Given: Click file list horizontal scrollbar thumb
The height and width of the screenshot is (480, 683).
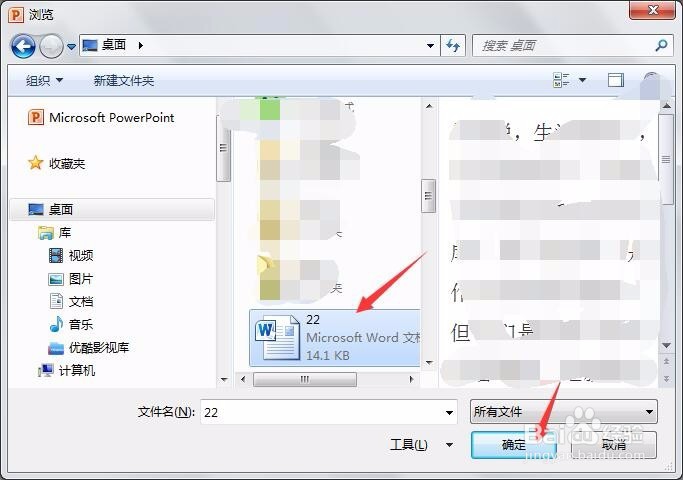Looking at the screenshot, I should (x=304, y=379).
